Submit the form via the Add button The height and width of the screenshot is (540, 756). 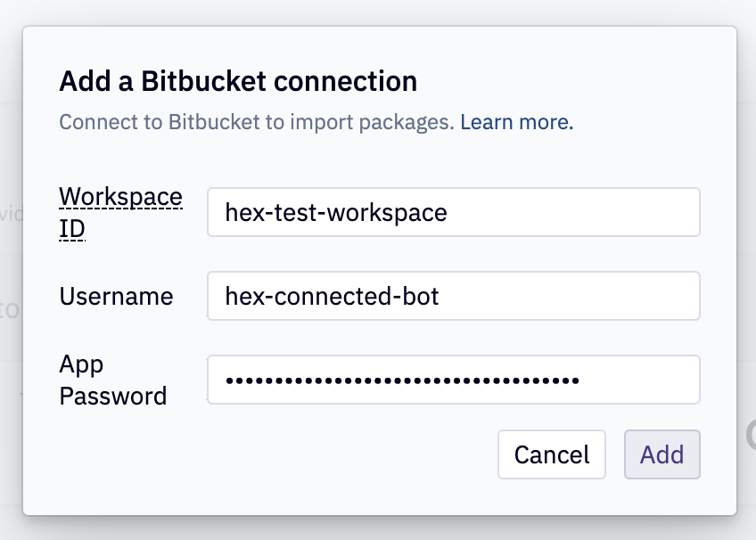[x=661, y=454]
